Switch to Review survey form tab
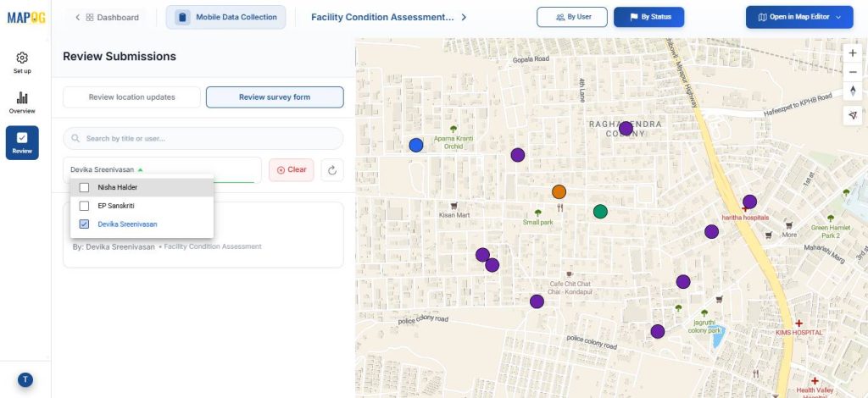The image size is (868, 398). pyautogui.click(x=275, y=97)
